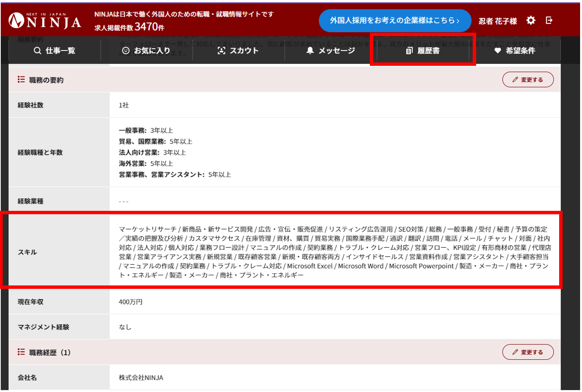The width and height of the screenshot is (582, 392).
Task: Click the user name 忍者 花子様
Action: click(x=497, y=21)
